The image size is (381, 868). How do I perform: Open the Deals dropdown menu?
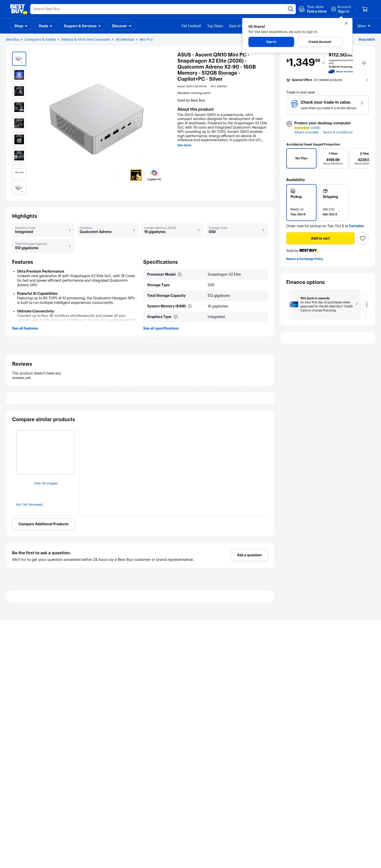pyautogui.click(x=45, y=26)
